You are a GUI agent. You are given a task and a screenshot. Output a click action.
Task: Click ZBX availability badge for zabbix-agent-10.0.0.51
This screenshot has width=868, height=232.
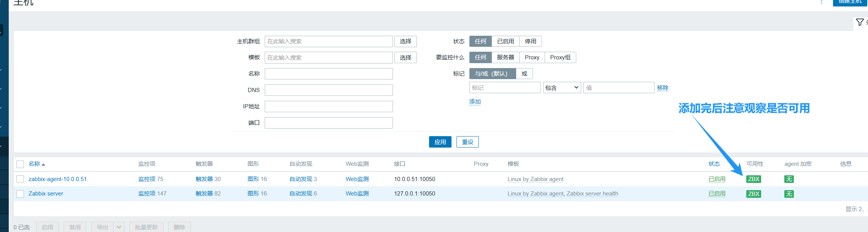754,179
